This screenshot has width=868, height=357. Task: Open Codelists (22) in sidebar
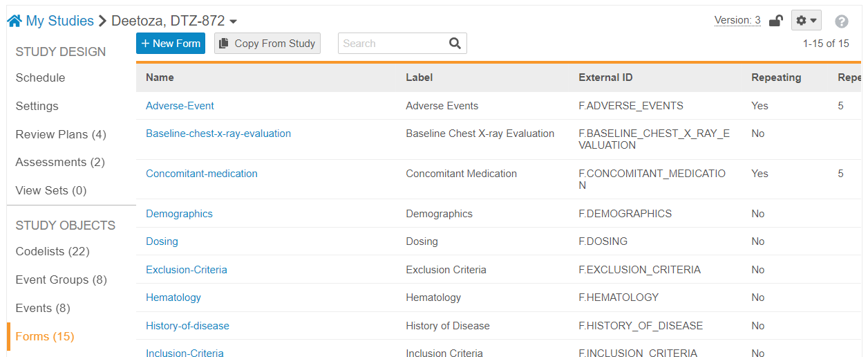coord(53,251)
